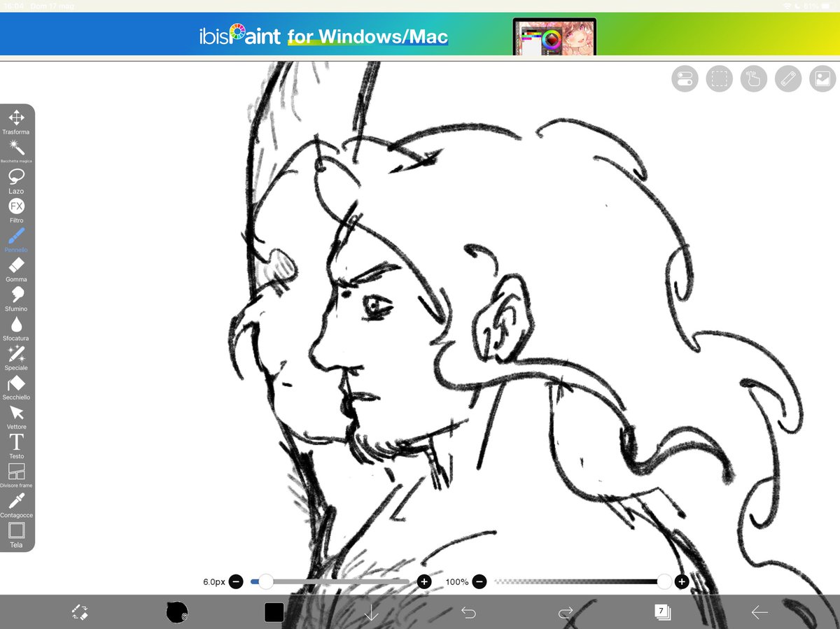Toggle the stabilizer switch icon at top

tap(685, 78)
